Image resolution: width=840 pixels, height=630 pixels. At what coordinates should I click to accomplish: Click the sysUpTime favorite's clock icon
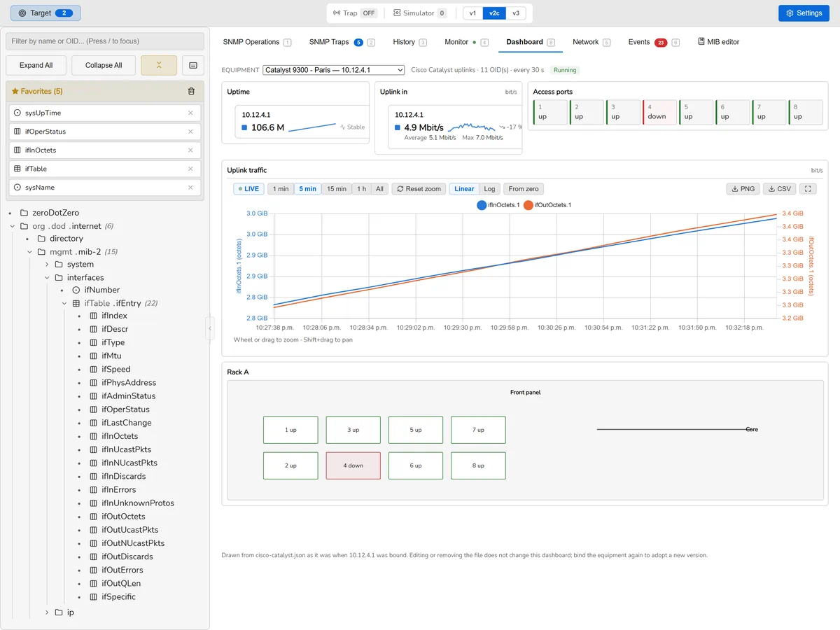tap(17, 113)
